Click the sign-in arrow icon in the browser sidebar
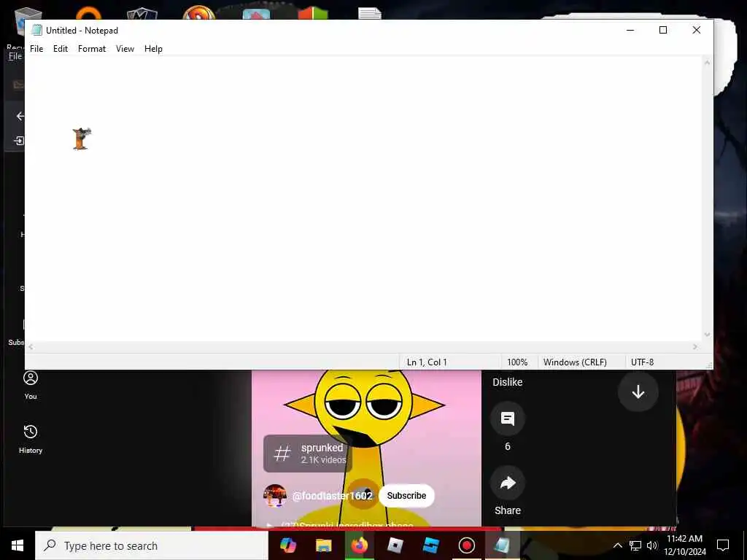Image resolution: width=747 pixels, height=560 pixels. 19,141
